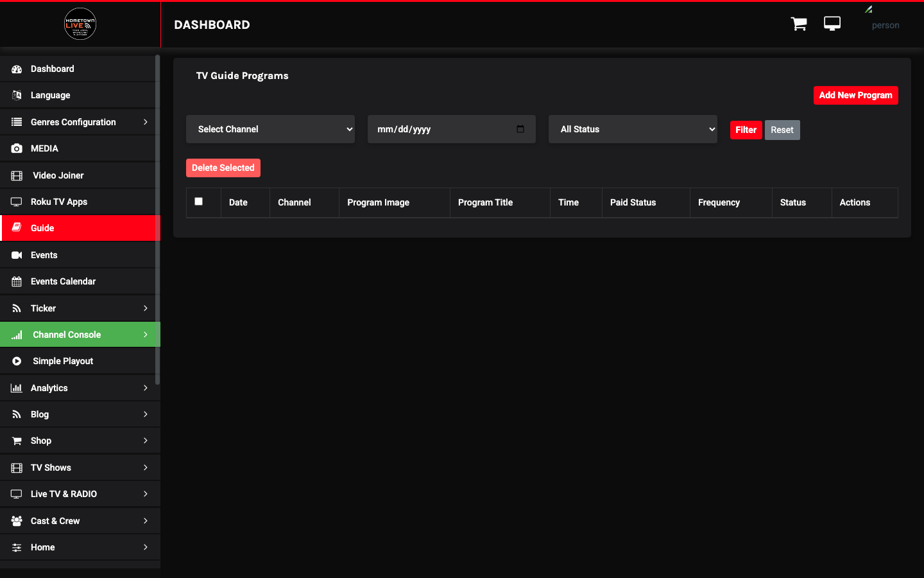Tick the select-all checkbox in table header
The image size is (924, 578).
tap(199, 202)
